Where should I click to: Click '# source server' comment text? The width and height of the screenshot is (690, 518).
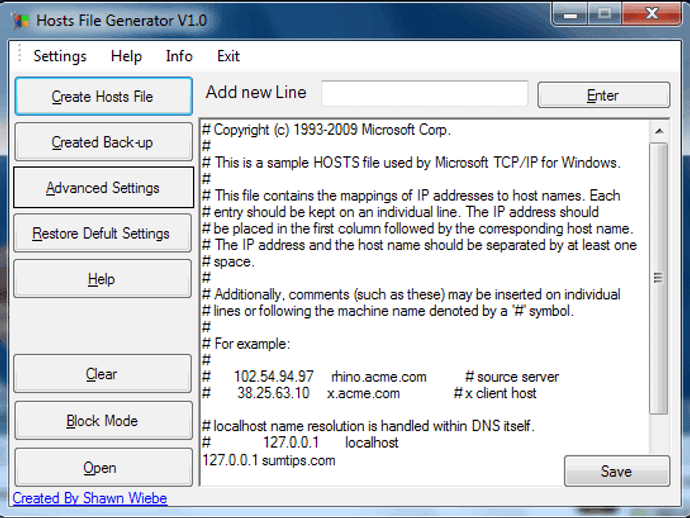point(512,377)
